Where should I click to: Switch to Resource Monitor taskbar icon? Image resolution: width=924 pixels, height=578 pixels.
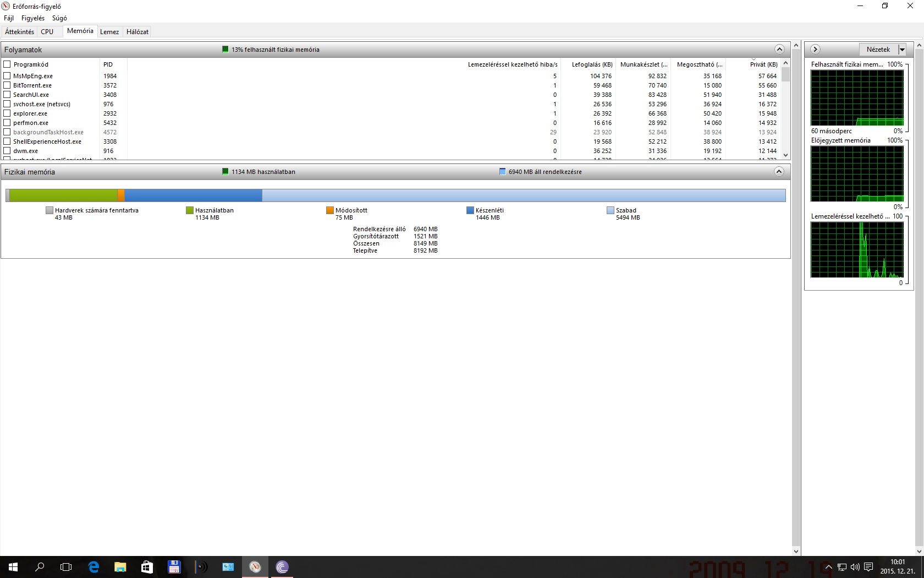[255, 567]
